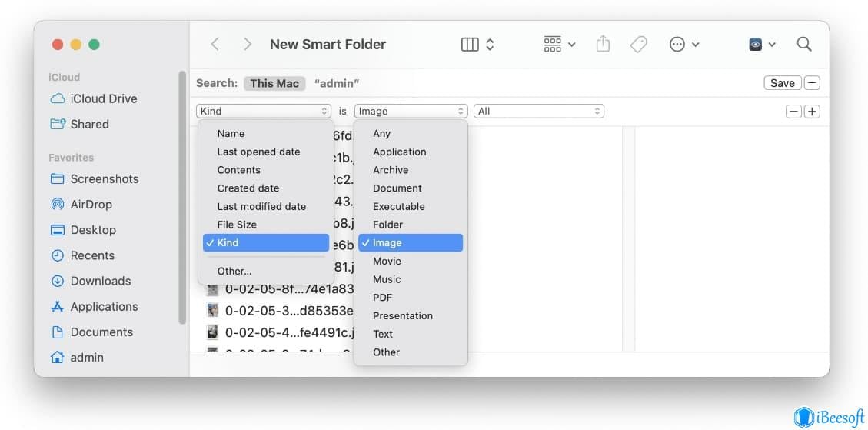Open the Image kind popup
The height and width of the screenshot is (430, 868).
[x=411, y=112]
